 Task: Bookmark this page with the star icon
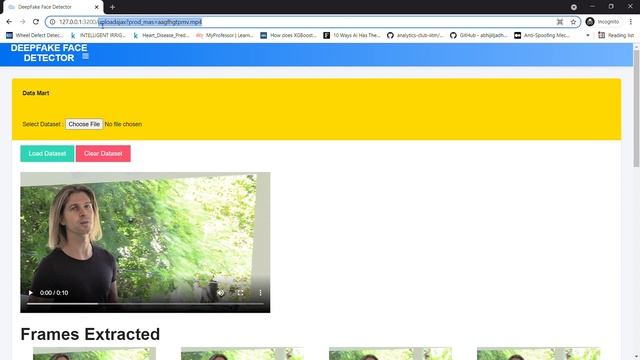click(x=573, y=22)
